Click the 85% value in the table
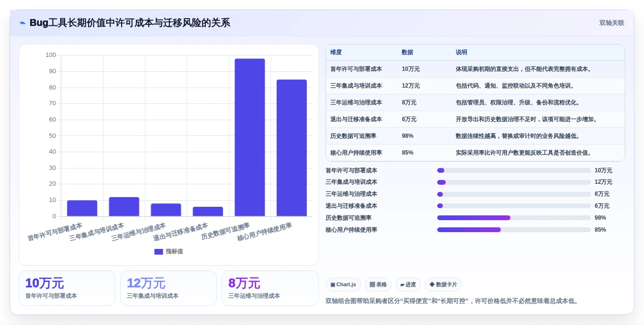The height and width of the screenshot is (325, 644). 407,153
